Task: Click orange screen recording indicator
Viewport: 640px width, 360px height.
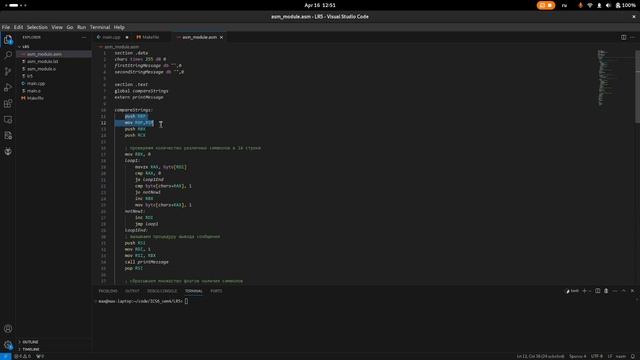Action: pos(546,5)
